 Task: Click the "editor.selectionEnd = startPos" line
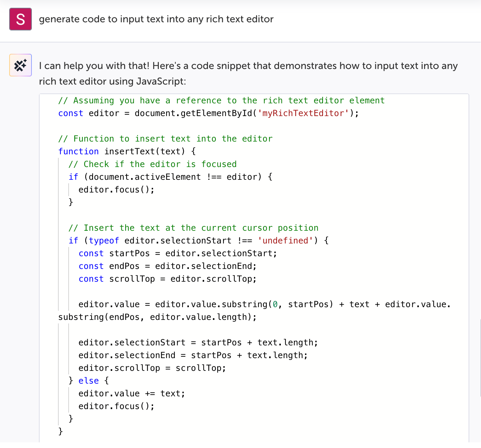(193, 355)
